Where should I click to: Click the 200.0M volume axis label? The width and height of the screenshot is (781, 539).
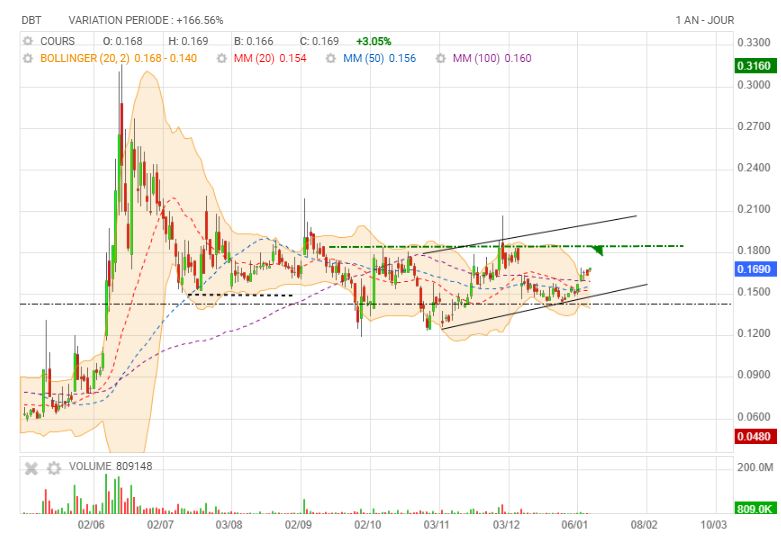pos(755,467)
